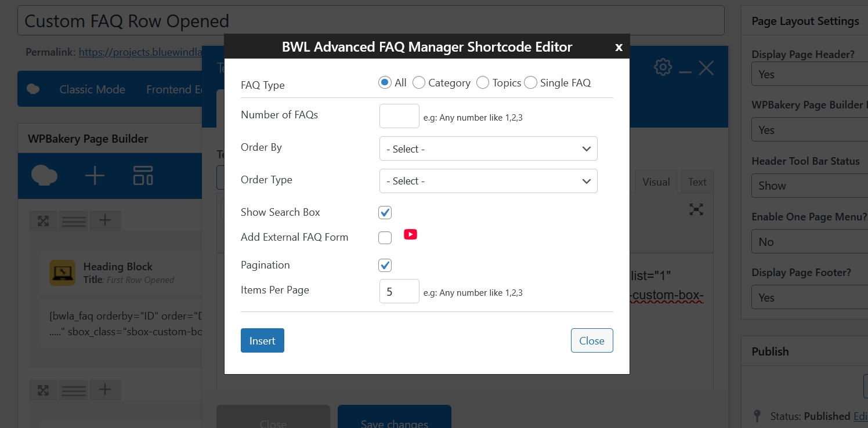Screen dimensions: 868x428
Task: Close the element settings panel with X
Action: (706, 68)
